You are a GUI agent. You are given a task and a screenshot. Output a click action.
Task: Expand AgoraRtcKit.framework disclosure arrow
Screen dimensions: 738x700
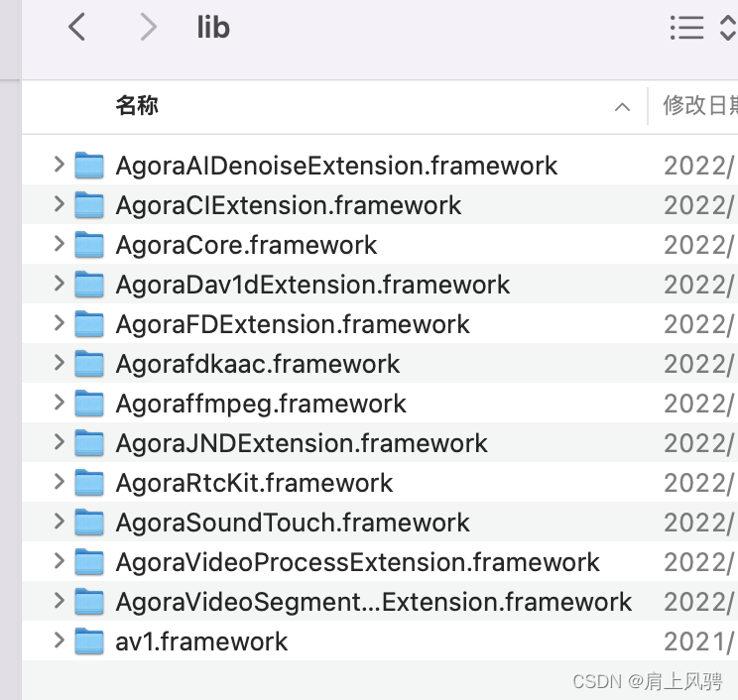(59, 482)
